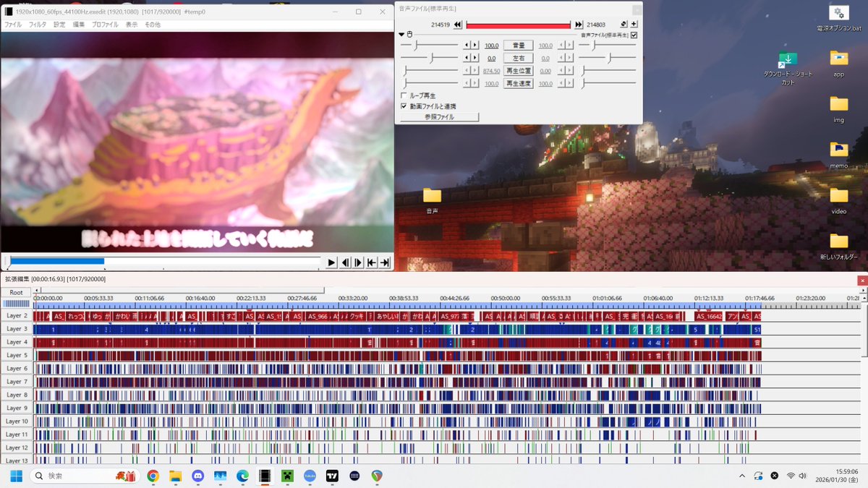Toggle Layer 10 visibility button
Screen dimensions: 868x488
coord(16,421)
